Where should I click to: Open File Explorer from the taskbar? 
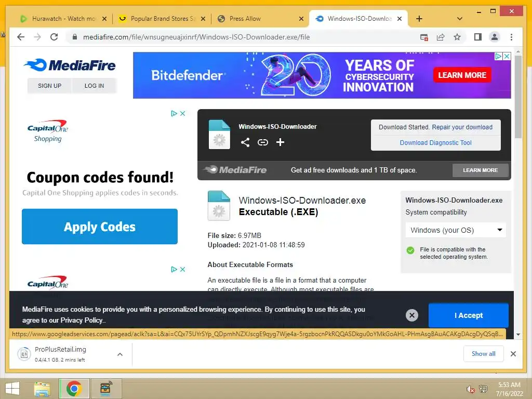(x=42, y=389)
